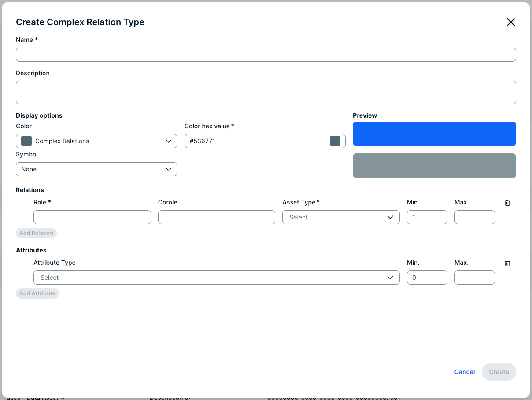This screenshot has height=400, width=532.
Task: Click the Add Relation button
Action: [x=36, y=233]
